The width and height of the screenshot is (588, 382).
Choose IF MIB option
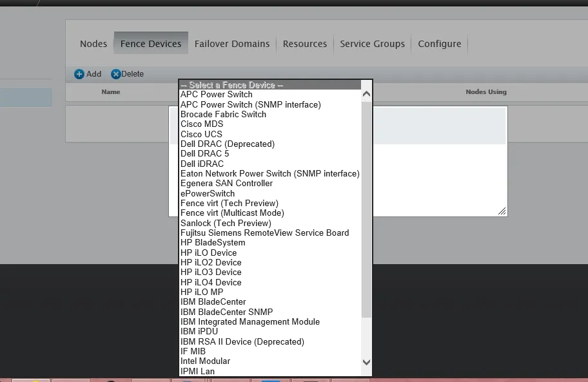click(270, 351)
